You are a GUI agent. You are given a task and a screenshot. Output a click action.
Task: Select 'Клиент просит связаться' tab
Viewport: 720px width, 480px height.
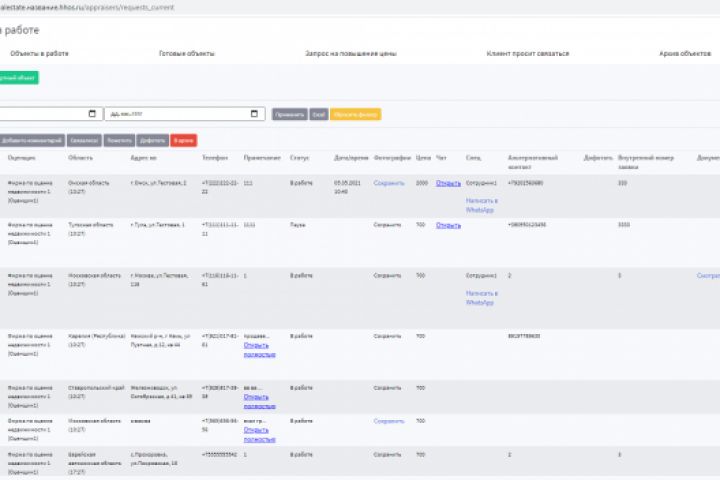point(528,53)
